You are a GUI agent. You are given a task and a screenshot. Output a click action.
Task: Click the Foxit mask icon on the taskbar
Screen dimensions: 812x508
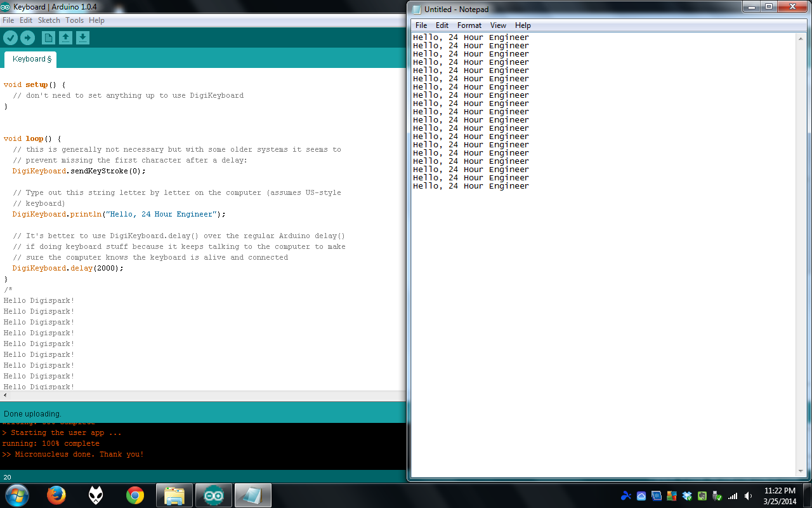tap(96, 495)
